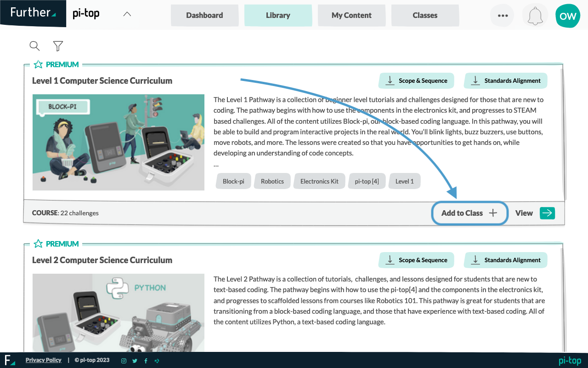Open the Facebook link in the footer
Image resolution: width=588 pixels, height=368 pixels.
(146, 361)
